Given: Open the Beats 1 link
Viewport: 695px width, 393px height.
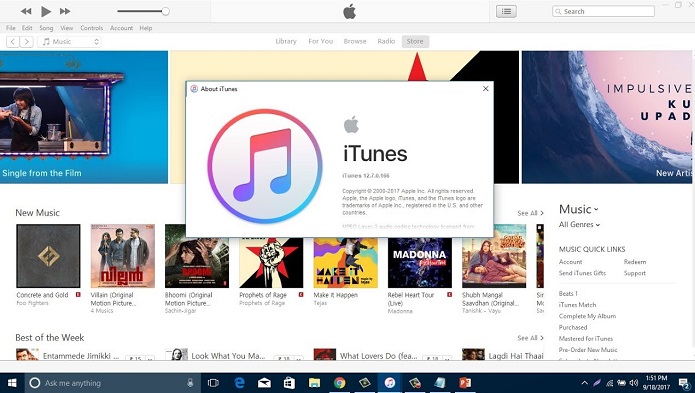Looking at the screenshot, I should [x=568, y=293].
